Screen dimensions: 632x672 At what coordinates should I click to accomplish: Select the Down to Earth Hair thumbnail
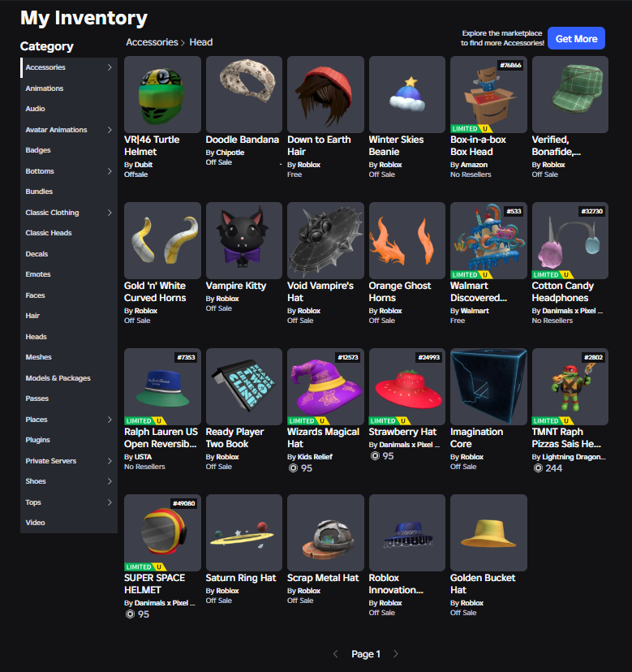pos(325,94)
